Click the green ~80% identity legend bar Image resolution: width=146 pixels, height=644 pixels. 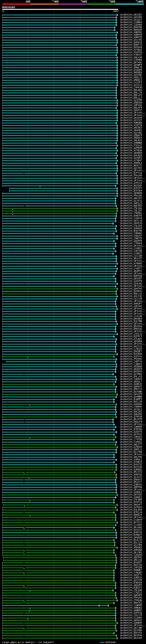[101, 4]
